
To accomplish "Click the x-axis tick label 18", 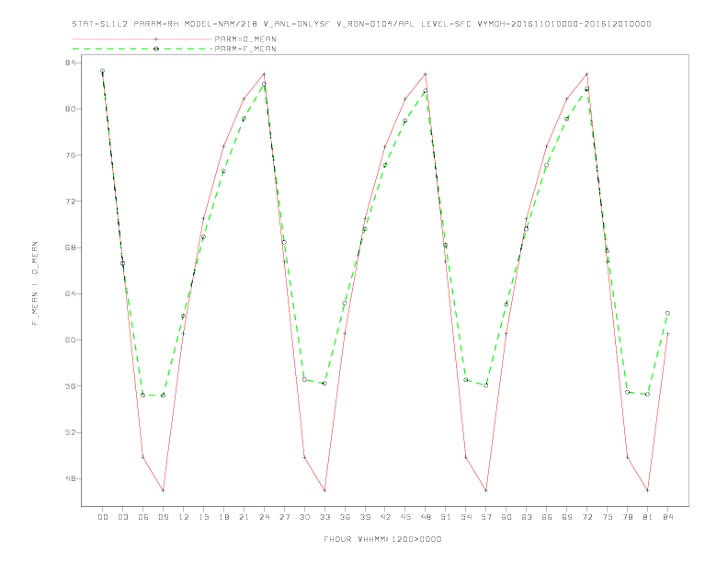I will [x=223, y=517].
